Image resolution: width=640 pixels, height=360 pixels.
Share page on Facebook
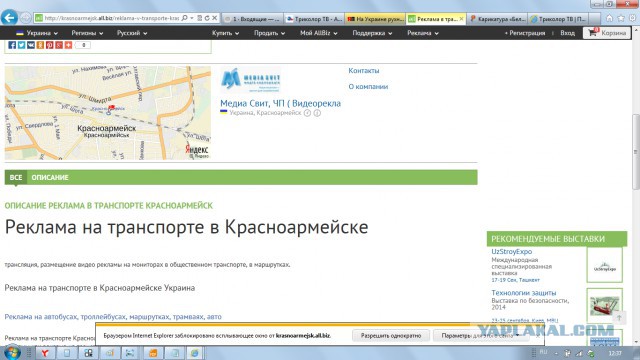tap(12, 45)
